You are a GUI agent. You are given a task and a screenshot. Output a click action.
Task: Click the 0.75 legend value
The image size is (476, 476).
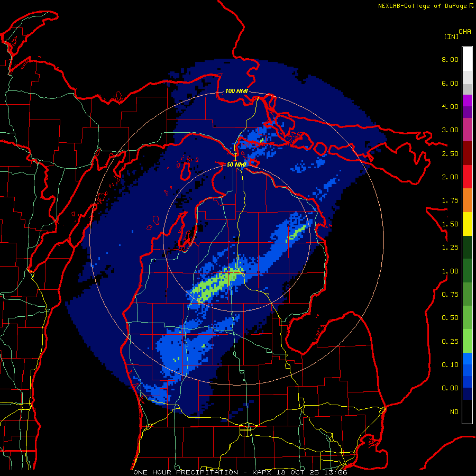coord(450,295)
